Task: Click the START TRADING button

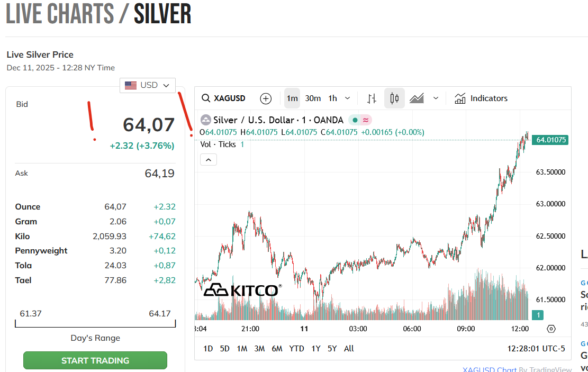Action: (95, 360)
